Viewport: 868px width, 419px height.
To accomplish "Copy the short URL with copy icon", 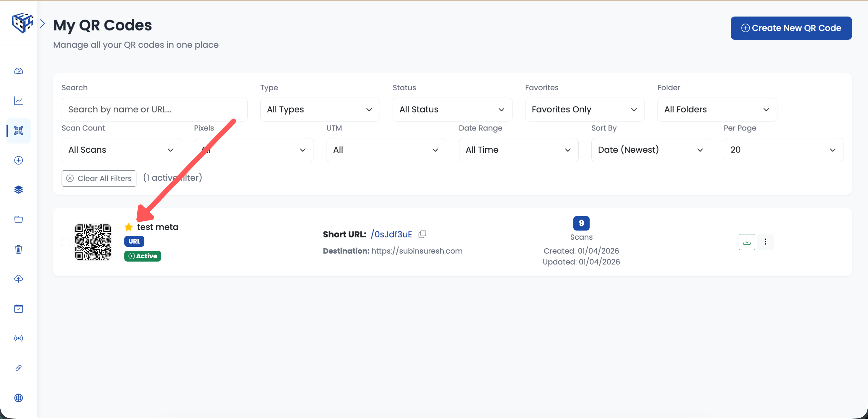I will point(422,234).
